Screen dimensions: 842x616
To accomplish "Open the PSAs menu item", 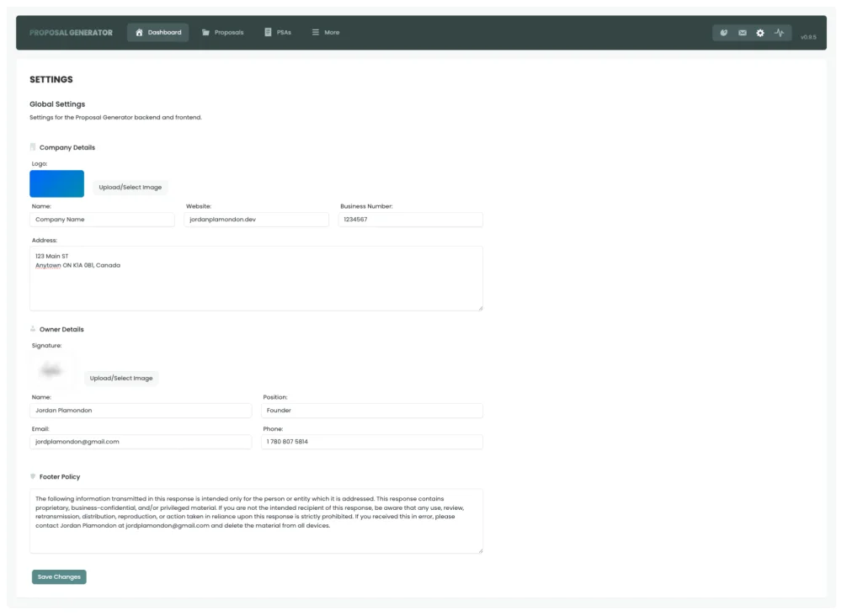I will (x=278, y=32).
